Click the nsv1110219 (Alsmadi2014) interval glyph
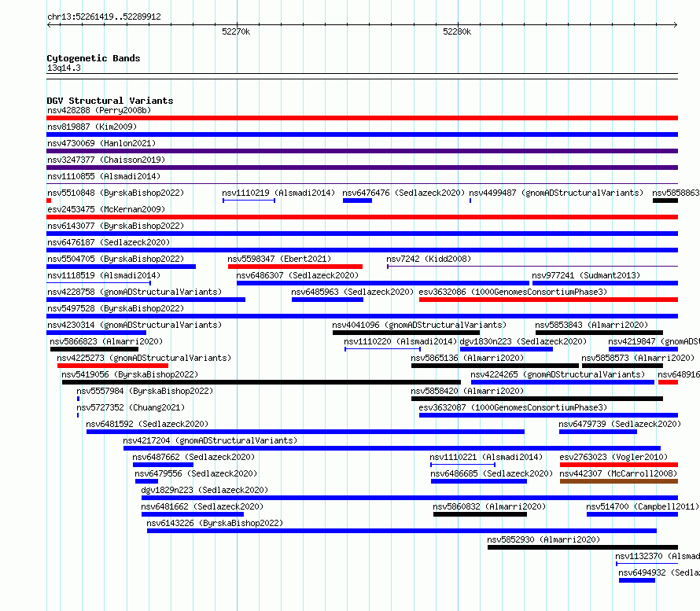 tap(249, 201)
